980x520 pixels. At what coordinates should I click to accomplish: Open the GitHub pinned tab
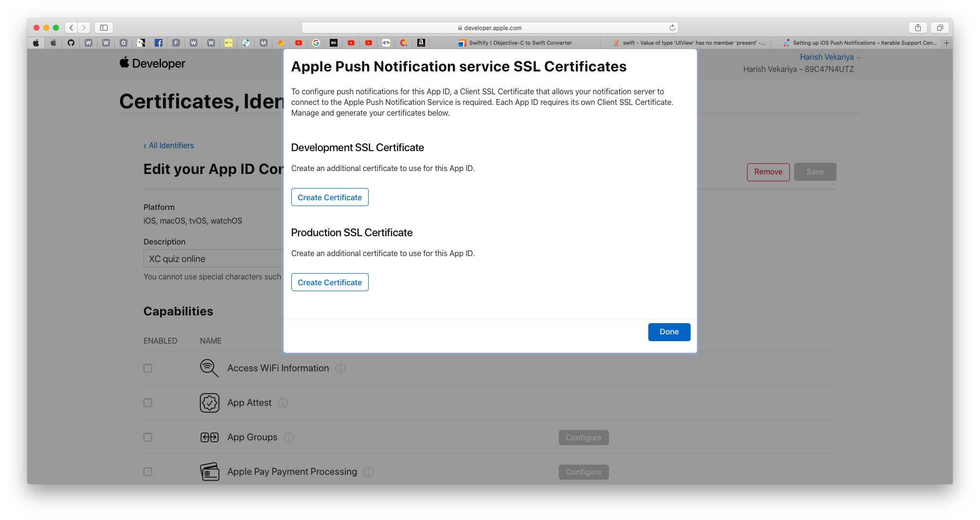click(x=71, y=43)
